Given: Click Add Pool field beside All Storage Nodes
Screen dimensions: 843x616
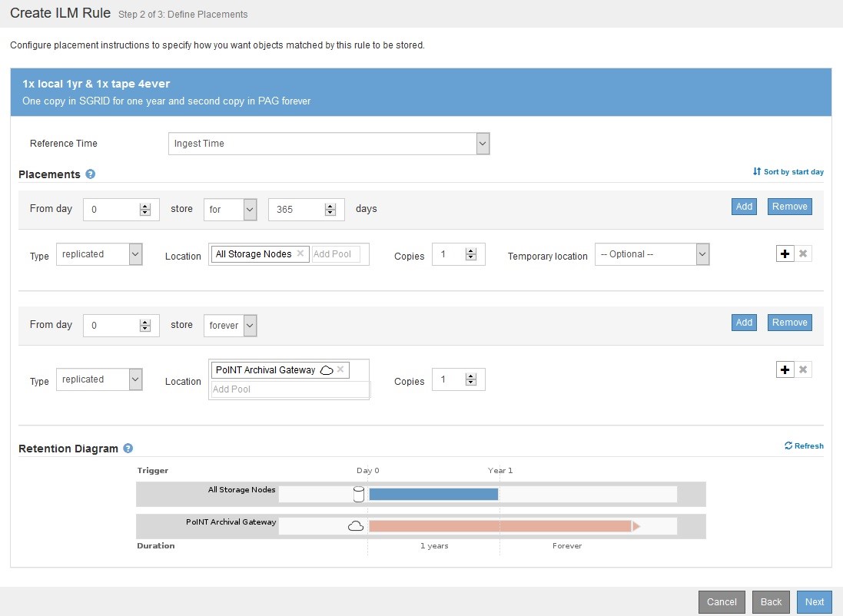Looking at the screenshot, I should (336, 253).
